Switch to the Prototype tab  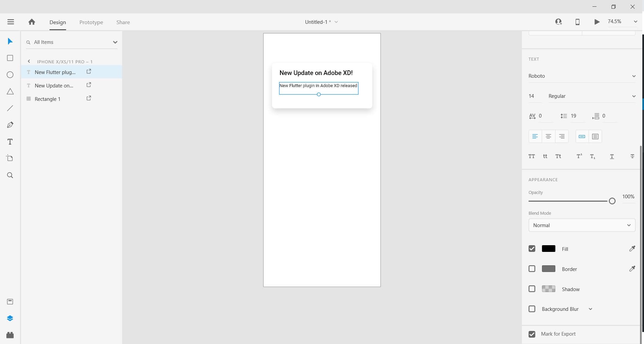tap(91, 22)
